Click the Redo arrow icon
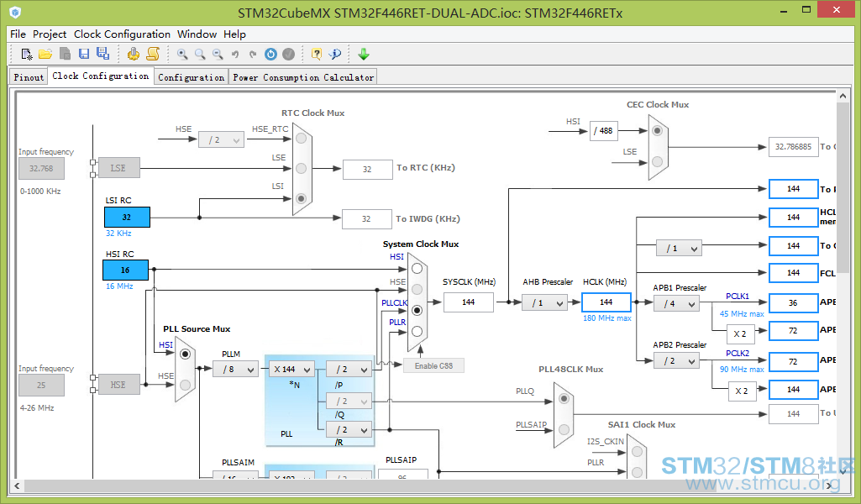Image resolution: width=861 pixels, height=504 pixels. pos(253,54)
